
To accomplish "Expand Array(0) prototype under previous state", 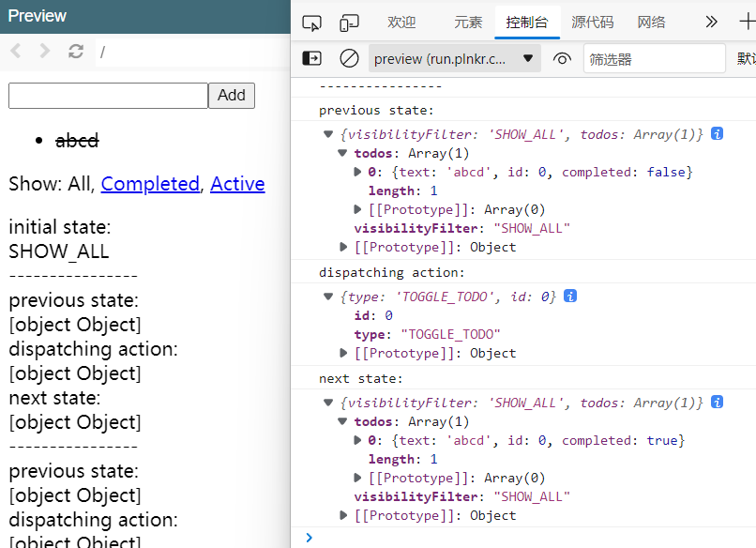I will [x=357, y=209].
